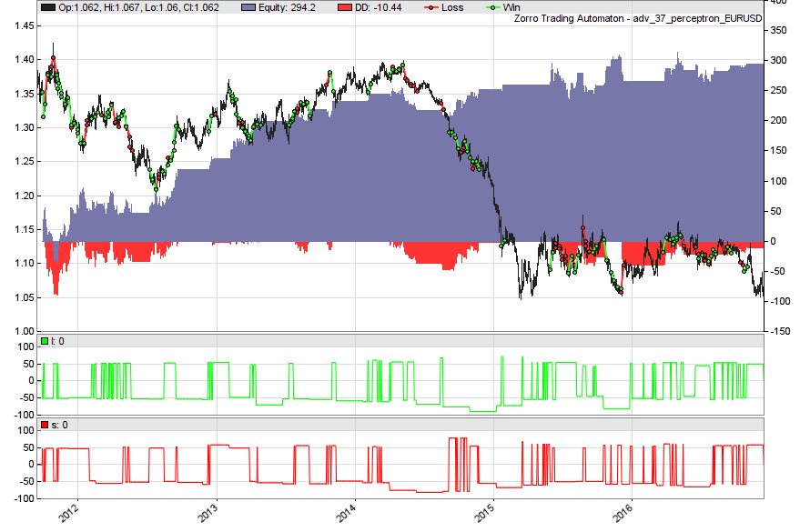Click the Zorro Trading Automaton chart title
Image resolution: width=800 pixels, height=532 pixels.
(638, 19)
